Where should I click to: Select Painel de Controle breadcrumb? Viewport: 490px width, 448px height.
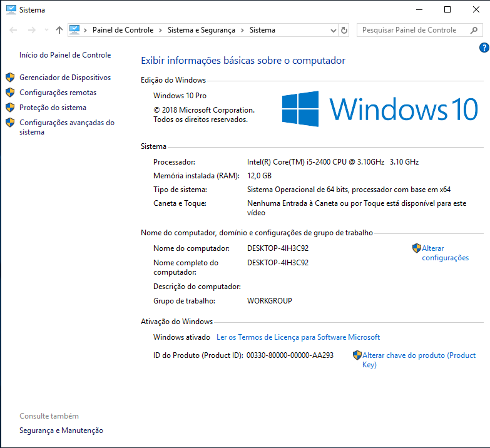tap(123, 30)
